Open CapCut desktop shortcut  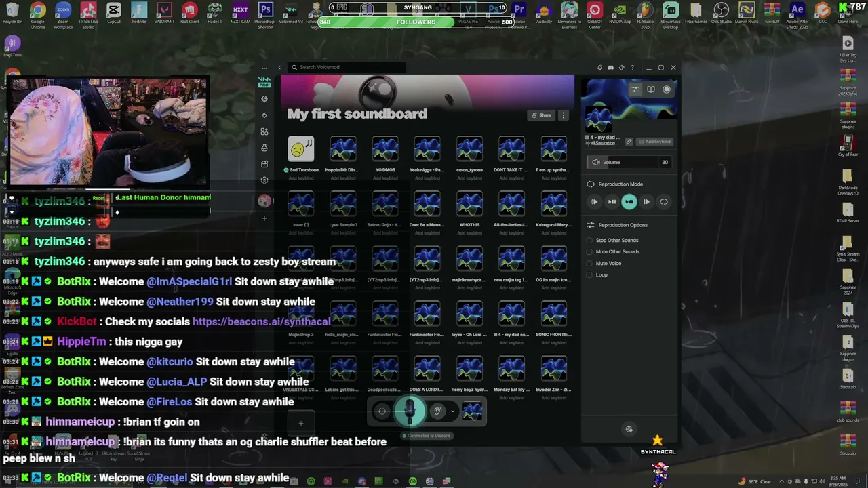coord(114,14)
